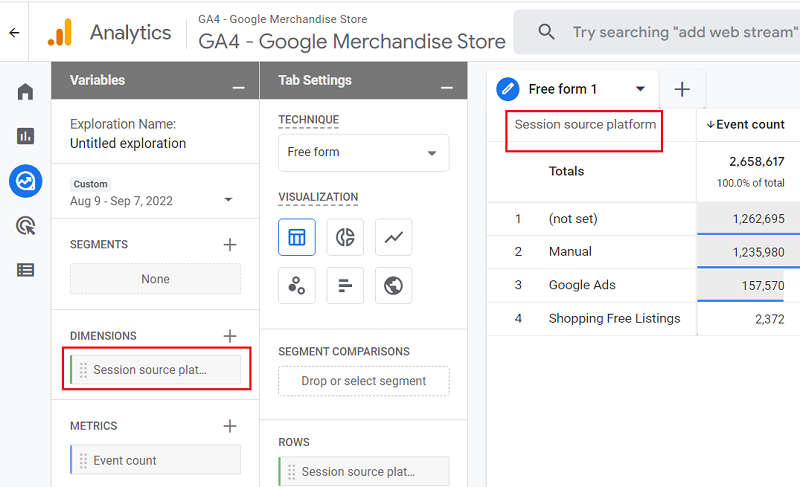Open the Configure list sidebar icon

[26, 270]
